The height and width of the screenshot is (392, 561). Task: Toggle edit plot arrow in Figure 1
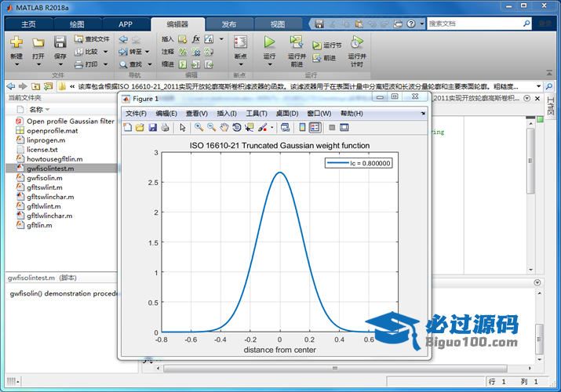tap(183, 128)
